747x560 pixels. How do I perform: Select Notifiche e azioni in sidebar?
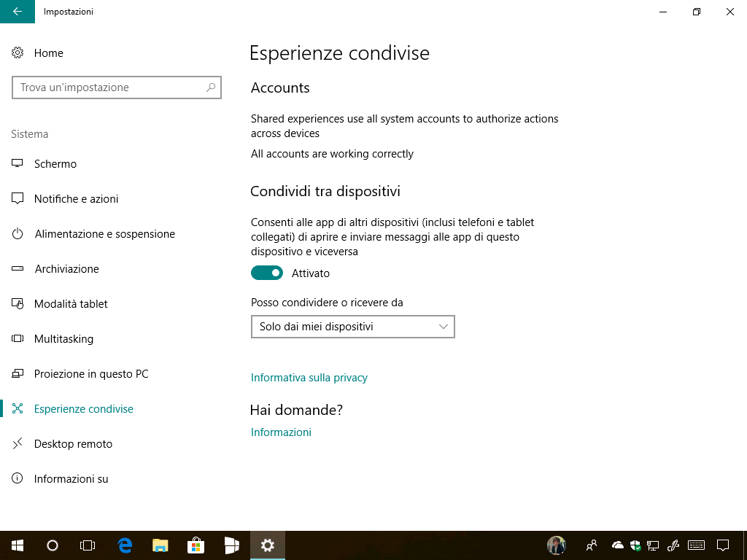tap(76, 198)
